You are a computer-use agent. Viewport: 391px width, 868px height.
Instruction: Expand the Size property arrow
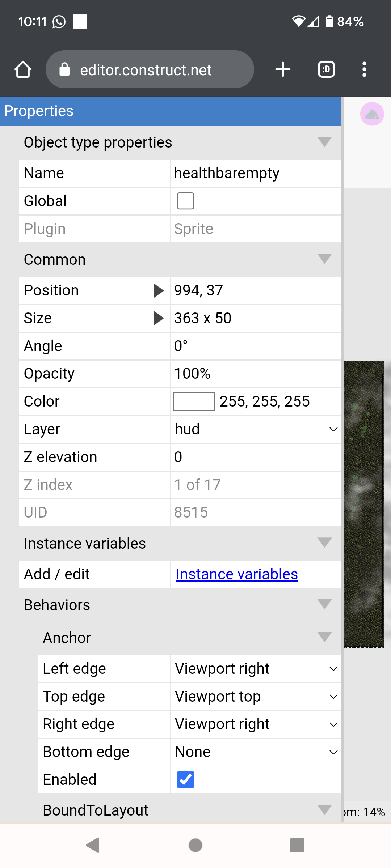pos(158,318)
